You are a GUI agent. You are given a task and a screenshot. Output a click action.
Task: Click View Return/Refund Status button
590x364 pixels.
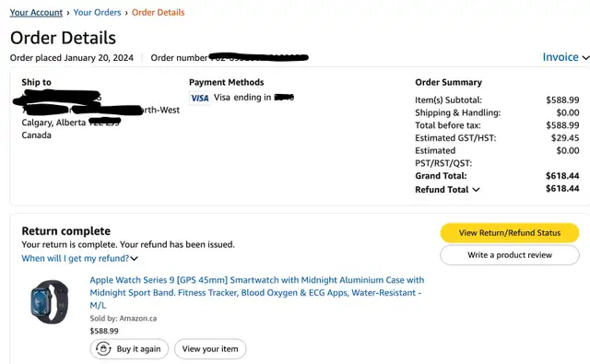click(510, 233)
